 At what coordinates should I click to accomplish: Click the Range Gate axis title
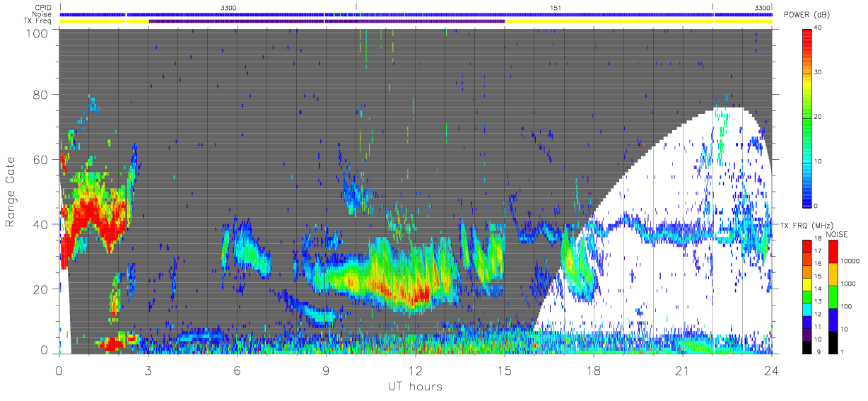tap(11, 192)
